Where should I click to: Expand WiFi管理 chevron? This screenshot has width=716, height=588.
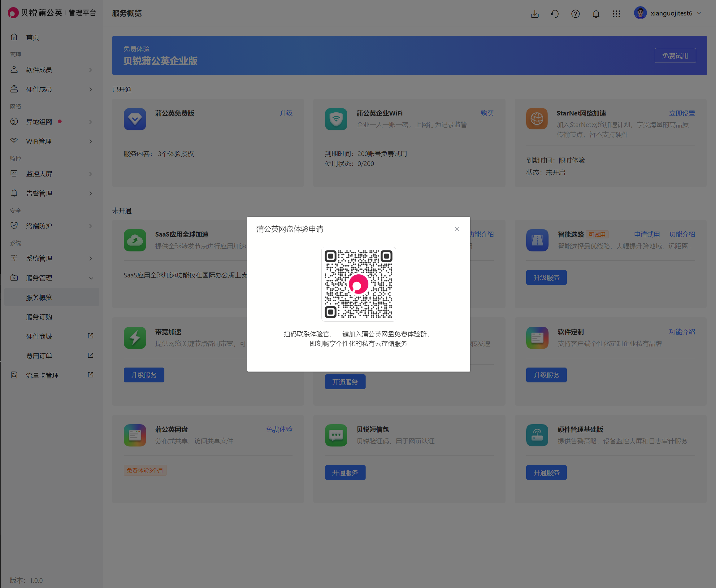point(91,141)
